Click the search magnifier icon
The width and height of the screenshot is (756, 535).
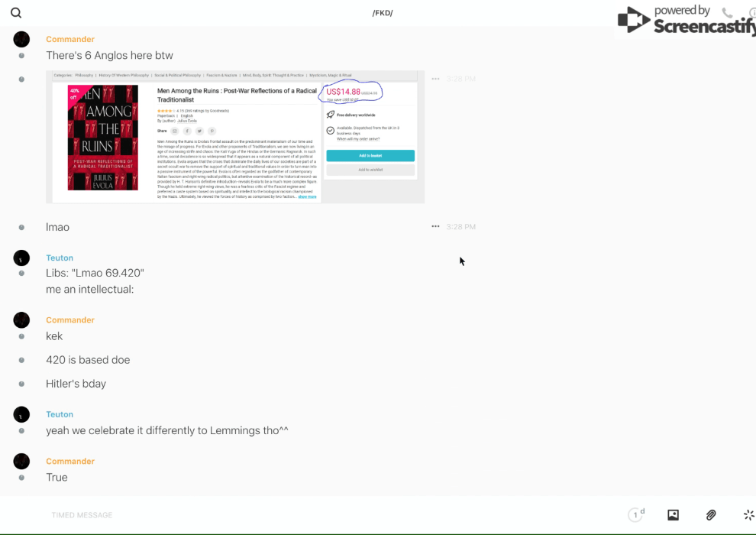(16, 13)
